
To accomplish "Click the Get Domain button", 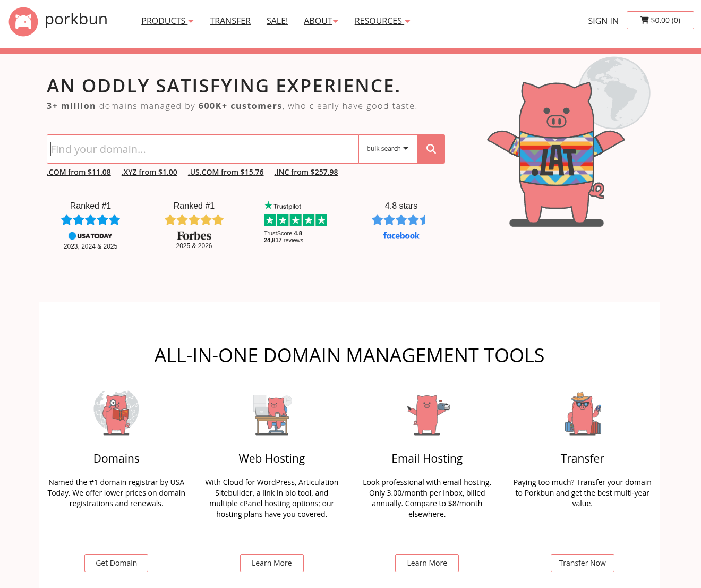I will (x=116, y=563).
